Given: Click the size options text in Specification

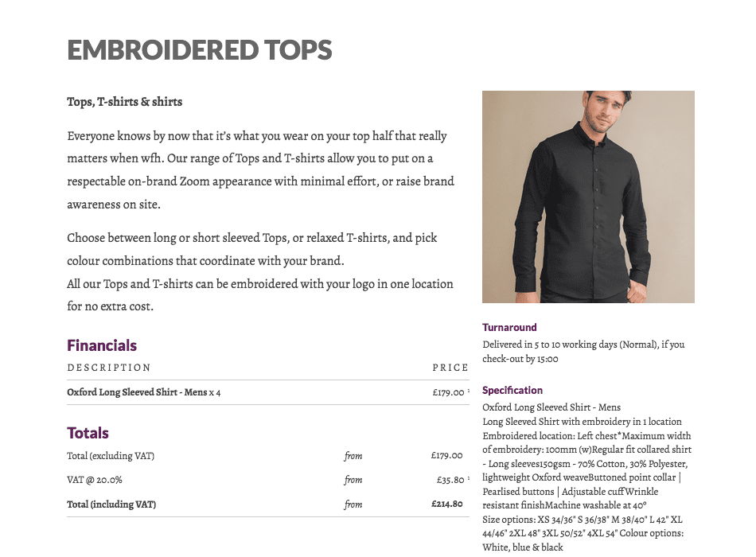Looking at the screenshot, I should click(x=583, y=527).
